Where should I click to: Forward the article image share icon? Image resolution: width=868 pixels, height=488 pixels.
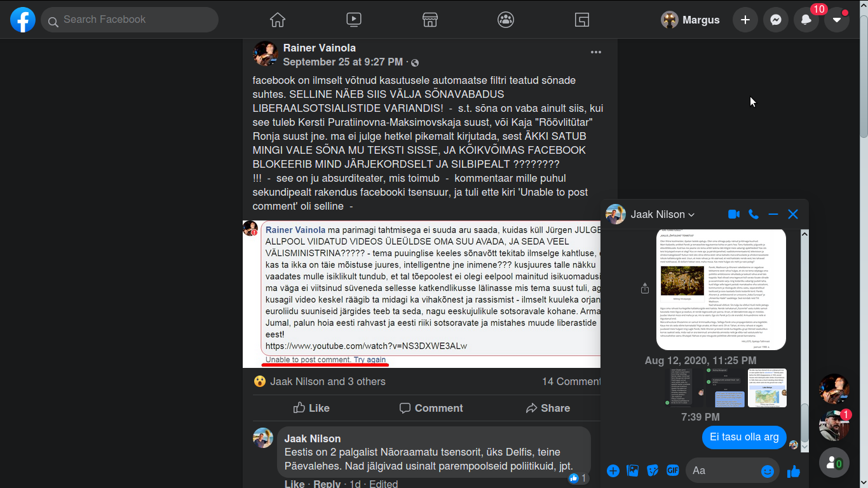point(645,288)
